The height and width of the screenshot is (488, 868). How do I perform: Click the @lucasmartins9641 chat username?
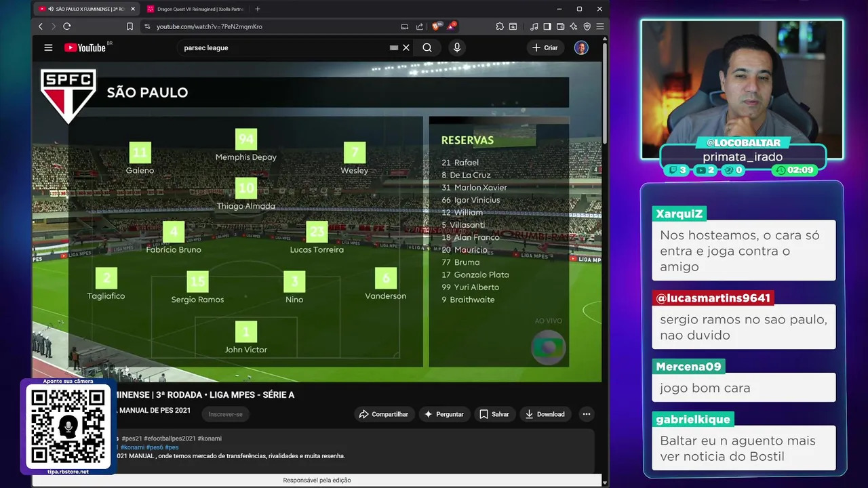tap(713, 298)
